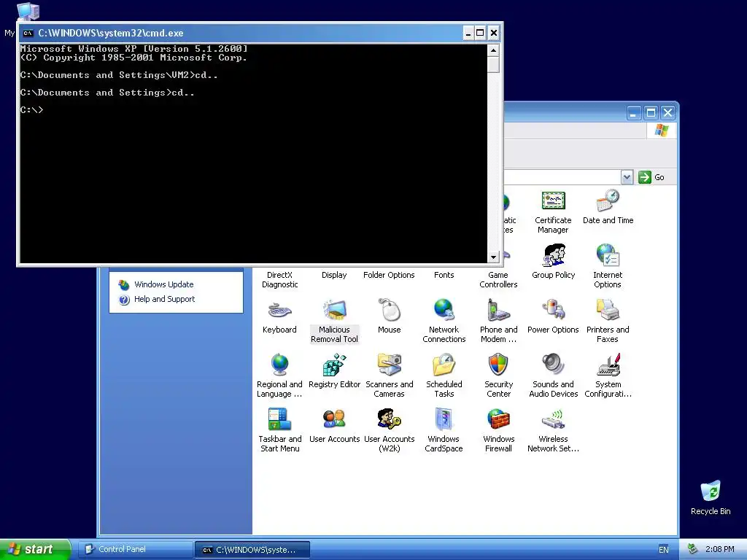The image size is (747, 560).
Task: Click the DirectX Diagnostic label
Action: (x=279, y=279)
